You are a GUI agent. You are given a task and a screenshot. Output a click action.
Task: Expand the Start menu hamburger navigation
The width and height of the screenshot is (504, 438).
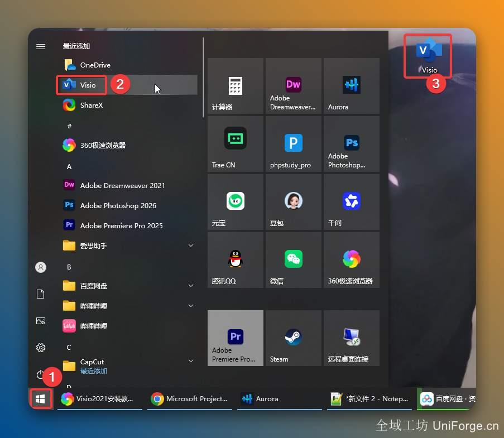[x=41, y=47]
